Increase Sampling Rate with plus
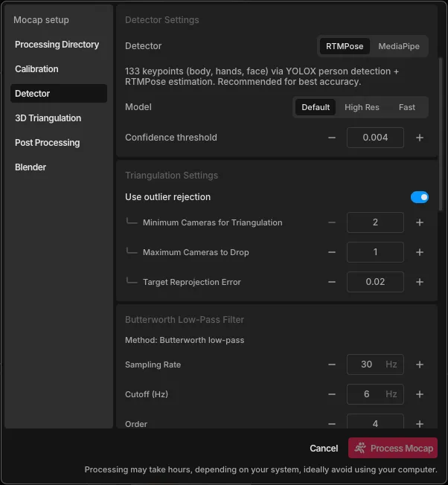The height and width of the screenshot is (485, 448). click(x=420, y=364)
